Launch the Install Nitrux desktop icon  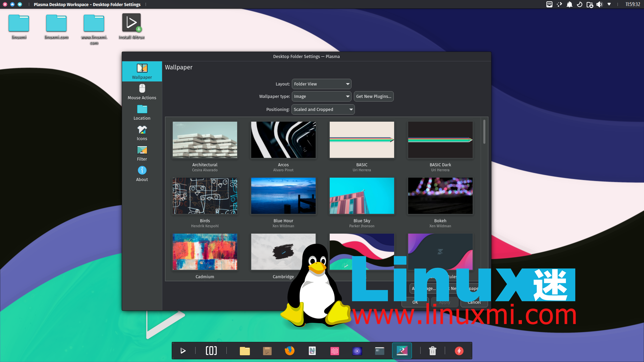coord(131,27)
